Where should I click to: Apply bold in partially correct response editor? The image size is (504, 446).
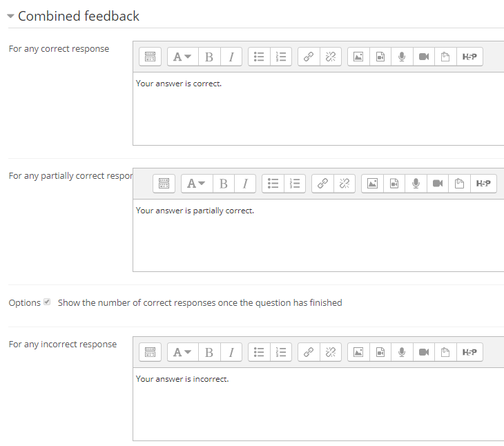tap(224, 184)
